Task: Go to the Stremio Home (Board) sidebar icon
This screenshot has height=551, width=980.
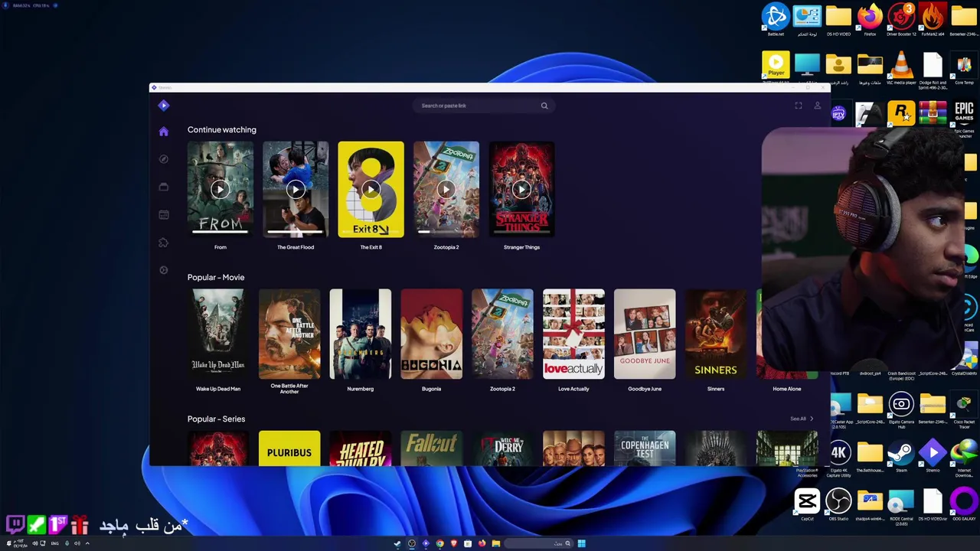Action: click(x=163, y=132)
